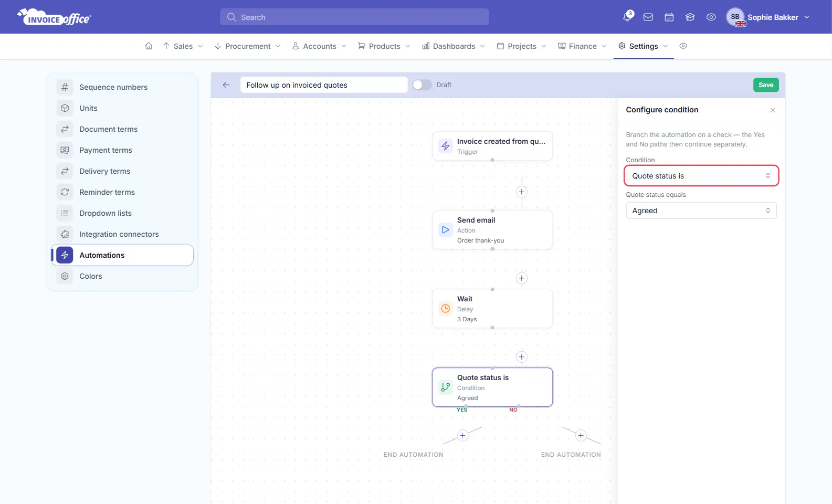Click the Delivery terms arrows icon
This screenshot has width=832, height=504.
(65, 171)
